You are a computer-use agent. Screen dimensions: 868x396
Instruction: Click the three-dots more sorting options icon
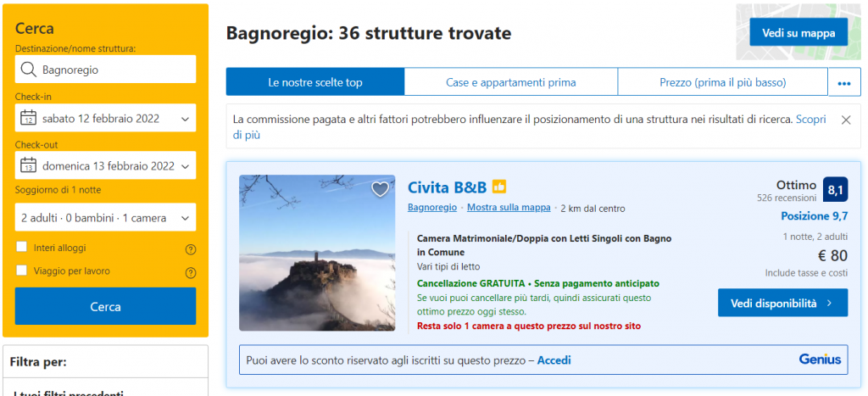tap(843, 83)
